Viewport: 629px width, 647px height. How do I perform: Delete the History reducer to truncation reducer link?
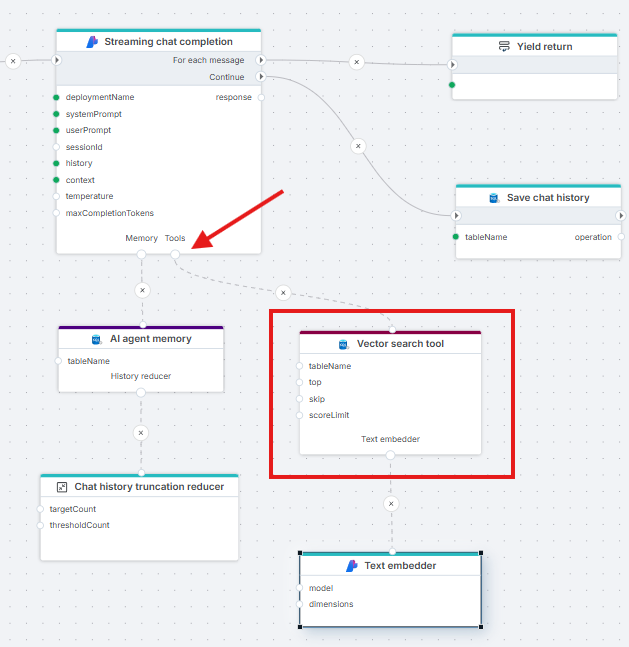(141, 433)
